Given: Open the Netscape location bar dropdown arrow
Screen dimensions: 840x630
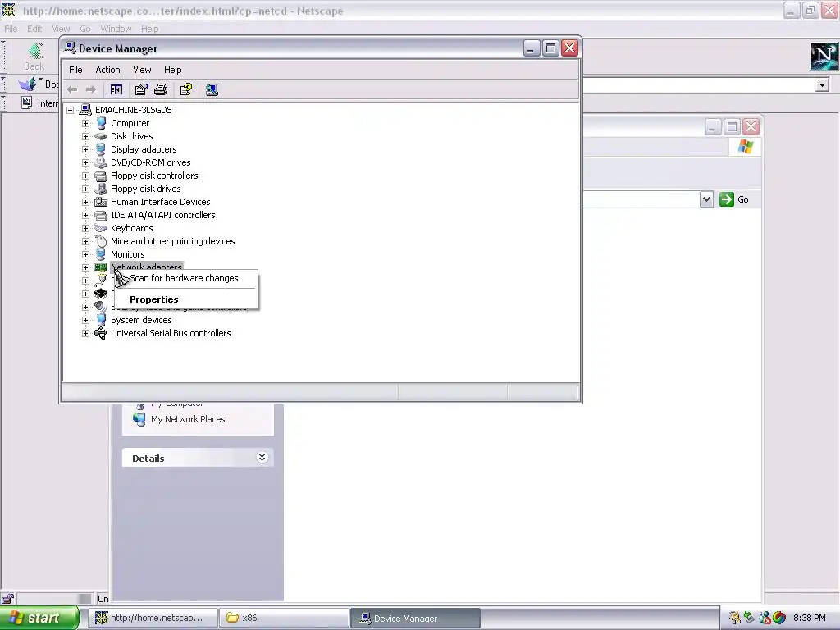Looking at the screenshot, I should tap(822, 84).
